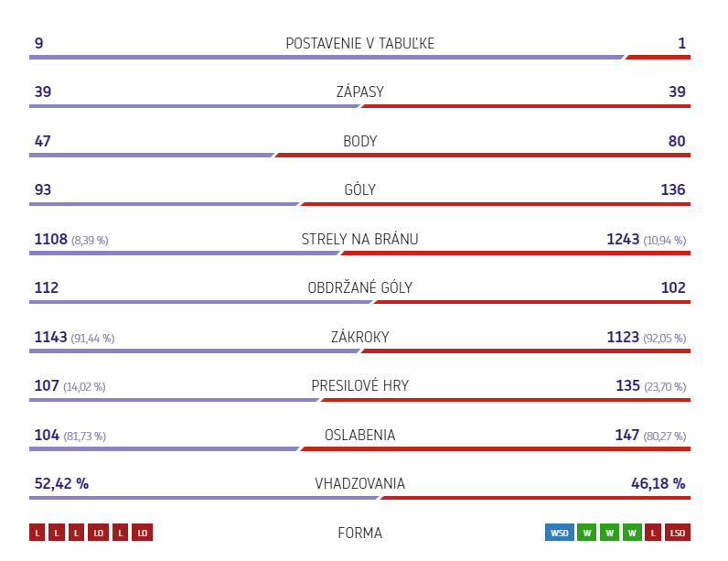Select the 136 goals value
The width and height of the screenshot is (728, 561).
[673, 189]
